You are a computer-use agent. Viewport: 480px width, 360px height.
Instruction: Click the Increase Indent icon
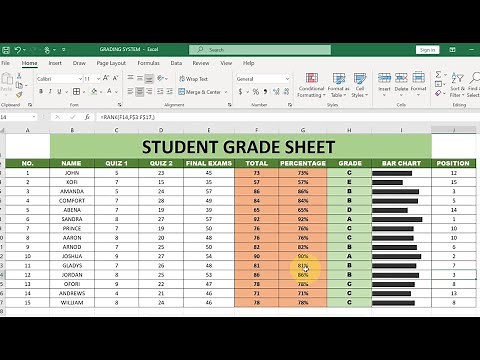tap(170, 91)
